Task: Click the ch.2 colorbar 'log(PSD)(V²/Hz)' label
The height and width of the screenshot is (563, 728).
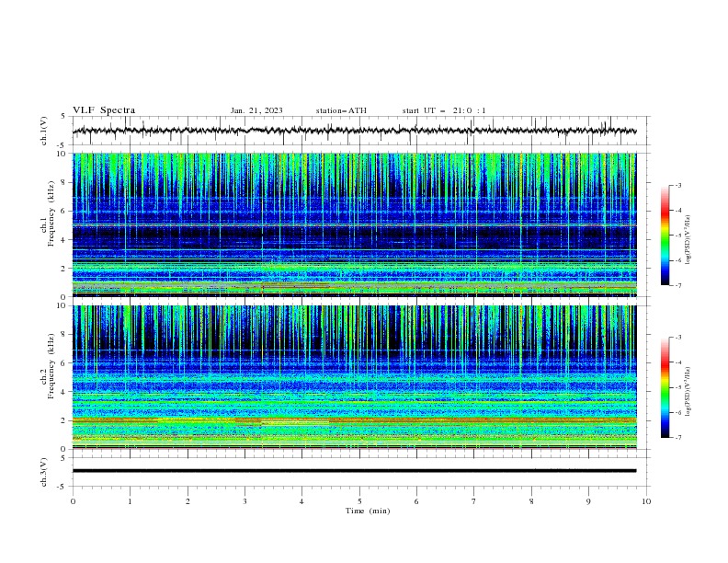Action: click(x=688, y=391)
